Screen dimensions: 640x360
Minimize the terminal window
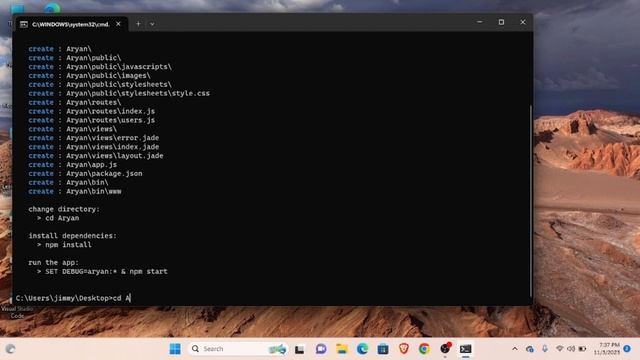point(480,22)
